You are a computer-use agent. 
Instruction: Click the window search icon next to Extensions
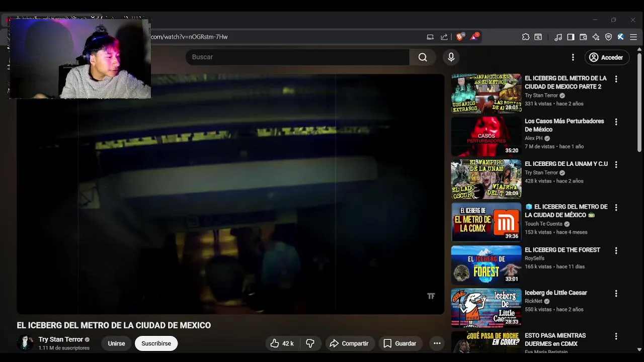[x=538, y=37]
